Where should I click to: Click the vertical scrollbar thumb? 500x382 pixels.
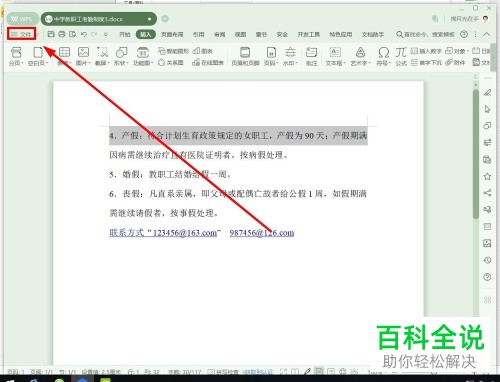click(x=476, y=154)
